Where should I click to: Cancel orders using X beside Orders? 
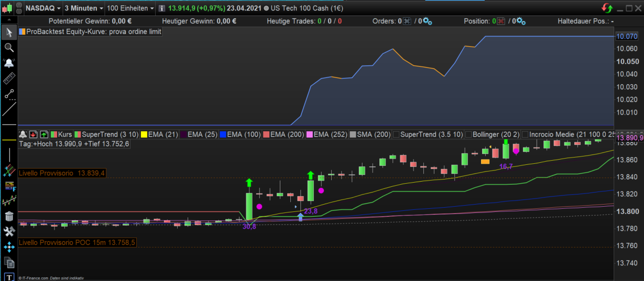tap(407, 21)
